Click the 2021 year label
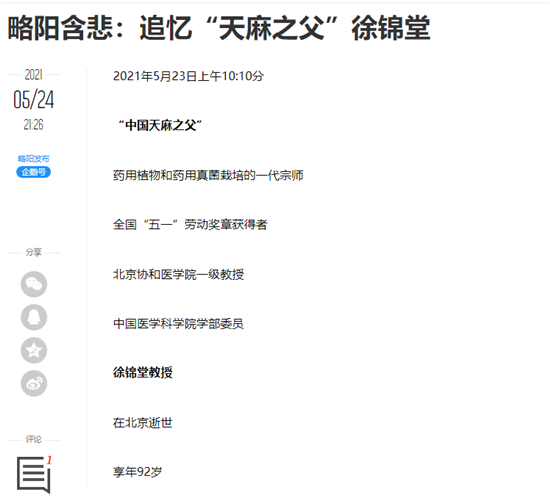Image resolution: width=550 pixels, height=500 pixels. click(34, 75)
